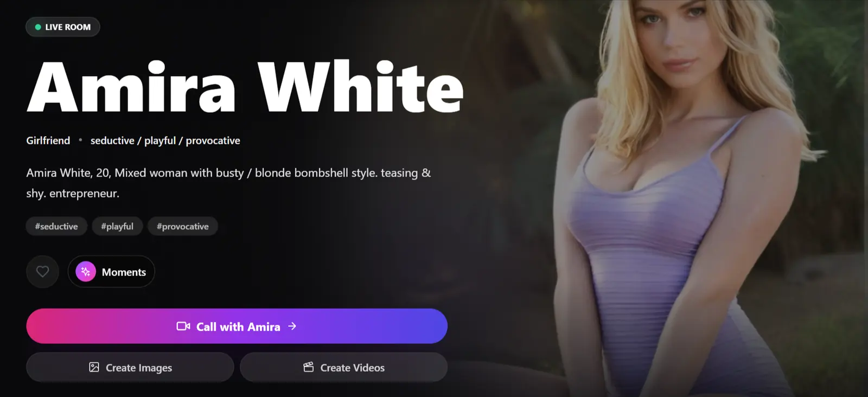Click the Amira White name heading
868x397 pixels.
click(x=245, y=87)
